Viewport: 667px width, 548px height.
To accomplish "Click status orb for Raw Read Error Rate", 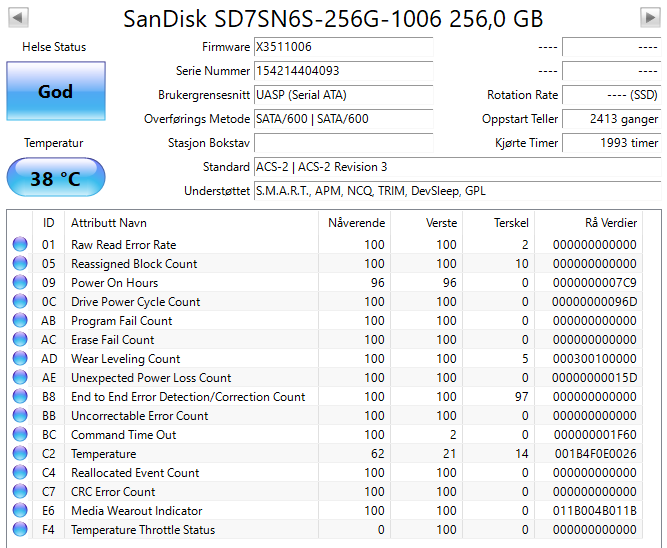I will coord(20,244).
